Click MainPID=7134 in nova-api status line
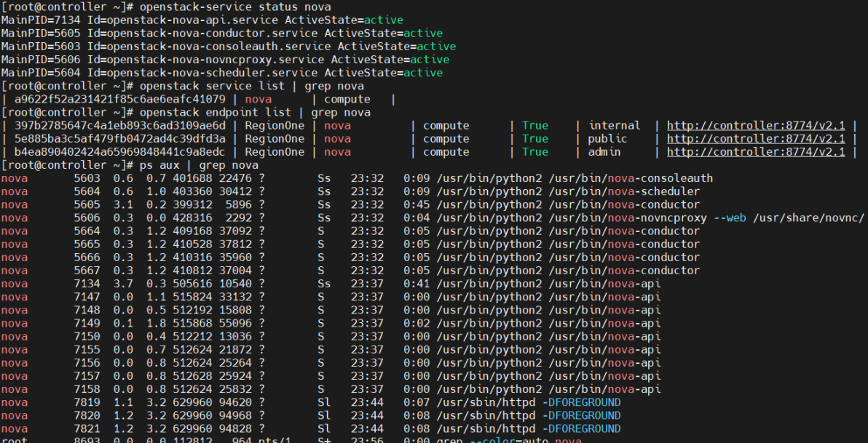This screenshot has height=443, width=868. (41, 20)
